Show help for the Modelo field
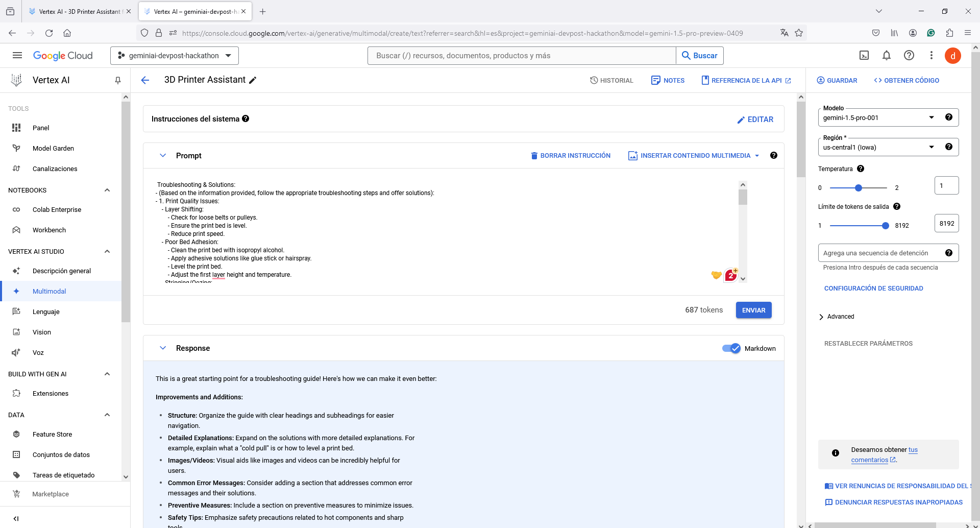 click(x=949, y=117)
